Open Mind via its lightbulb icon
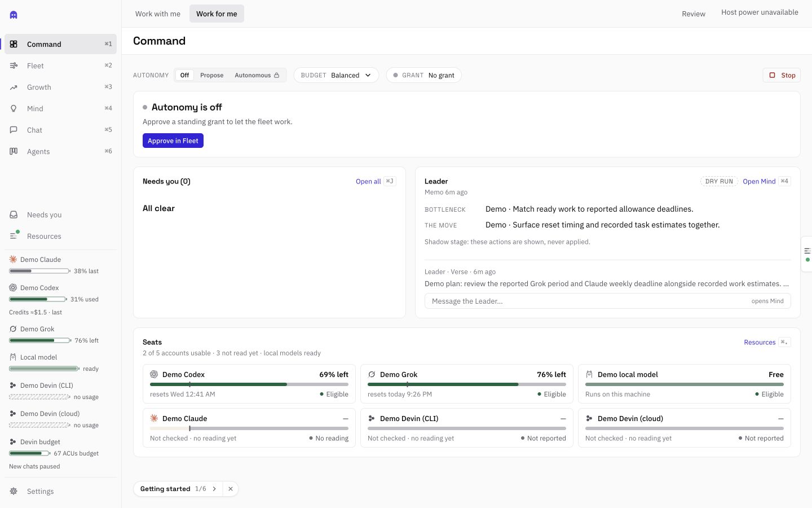This screenshot has height=508, width=812. pos(14,108)
